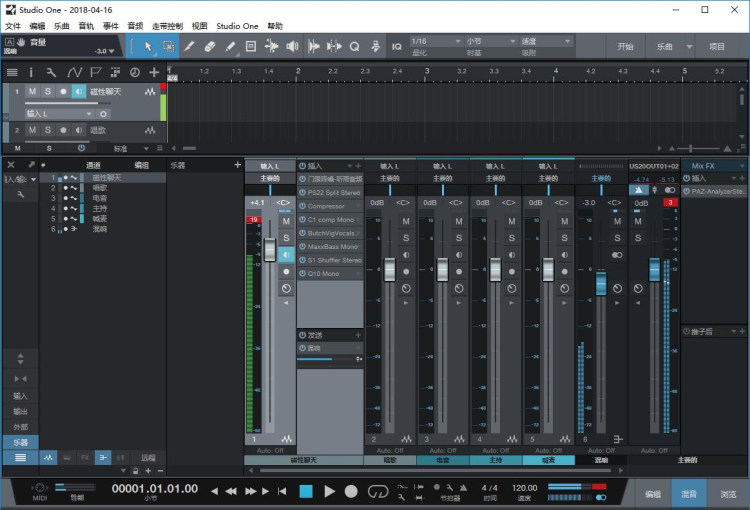The height and width of the screenshot is (510, 750).
Task: Select the Paint pencil tool
Action: pos(230,46)
